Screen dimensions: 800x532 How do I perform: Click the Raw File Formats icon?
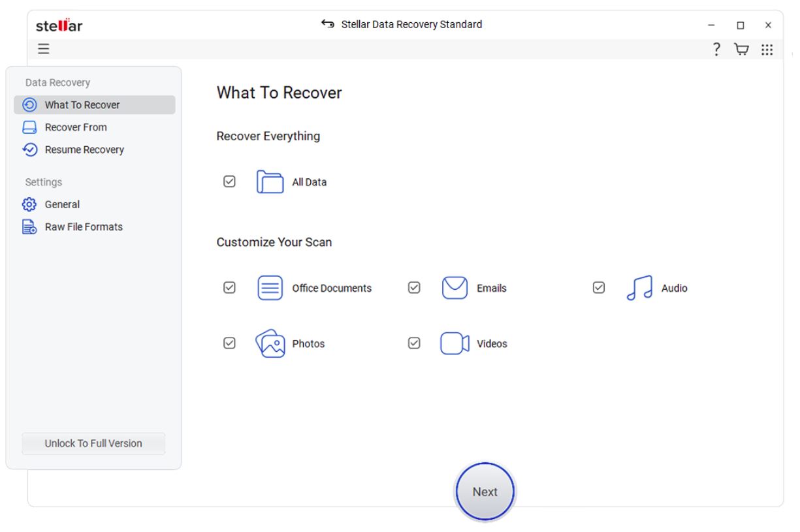click(29, 227)
